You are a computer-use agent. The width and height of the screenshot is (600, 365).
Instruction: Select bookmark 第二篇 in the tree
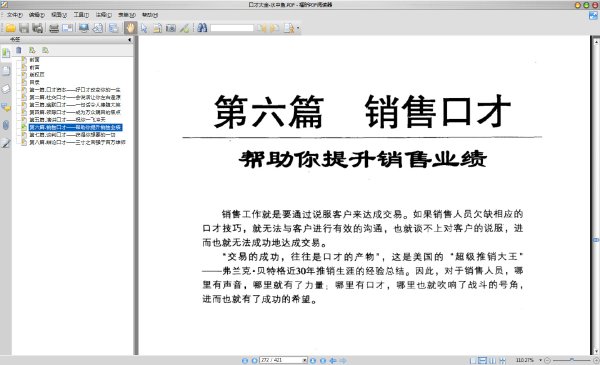click(x=75, y=97)
